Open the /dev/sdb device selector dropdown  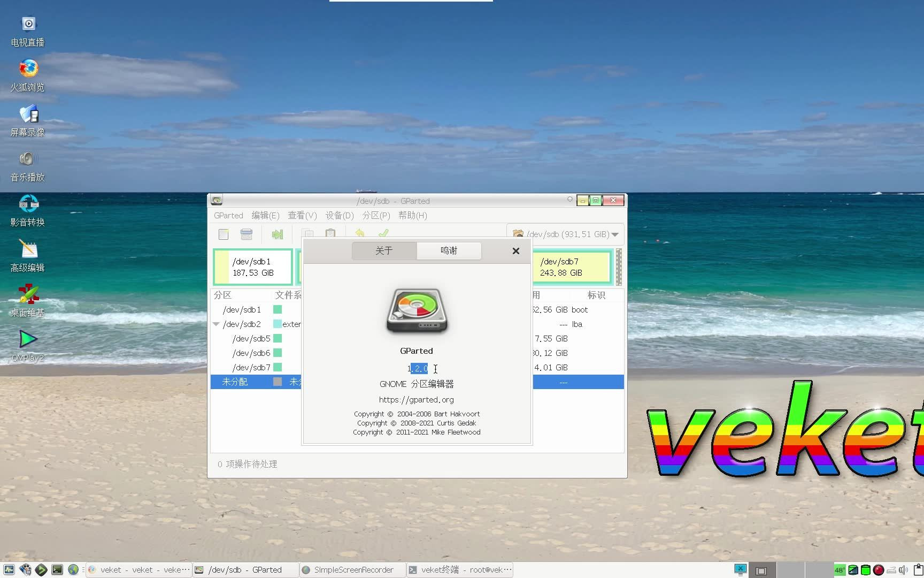click(565, 234)
